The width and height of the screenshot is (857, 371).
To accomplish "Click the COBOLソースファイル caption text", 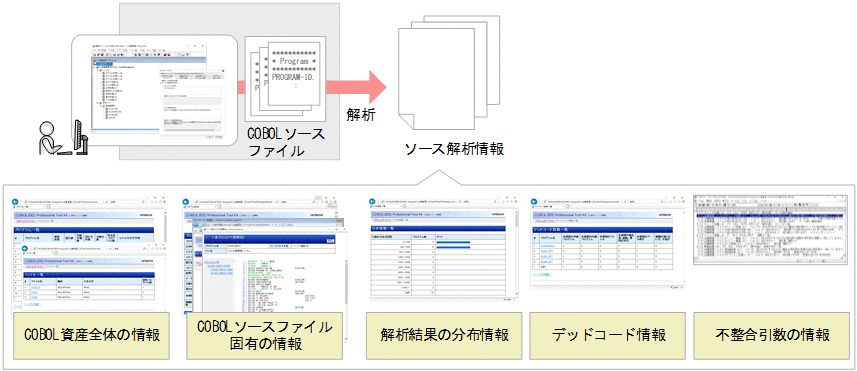I will (x=285, y=143).
